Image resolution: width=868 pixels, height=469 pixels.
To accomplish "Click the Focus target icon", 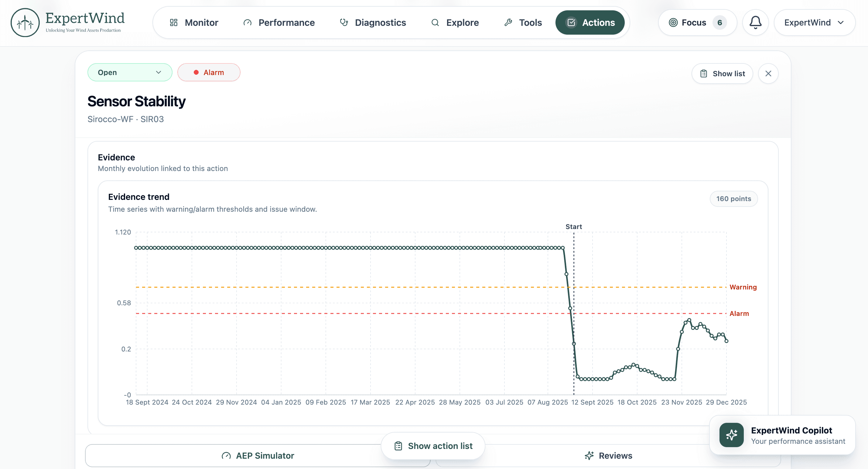I will point(673,22).
